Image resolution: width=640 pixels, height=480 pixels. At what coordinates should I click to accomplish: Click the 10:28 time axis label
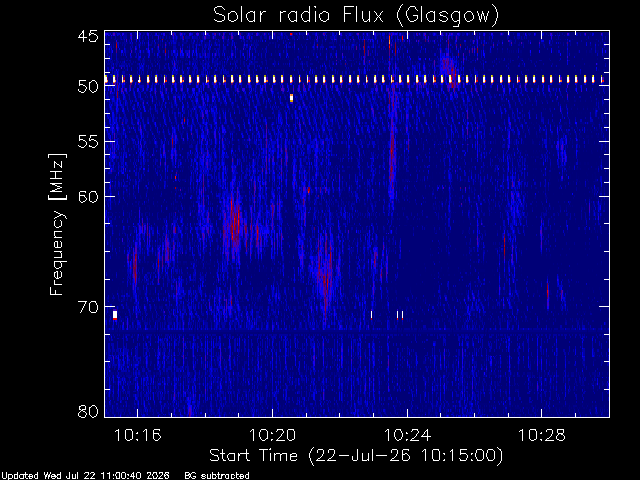542,435
